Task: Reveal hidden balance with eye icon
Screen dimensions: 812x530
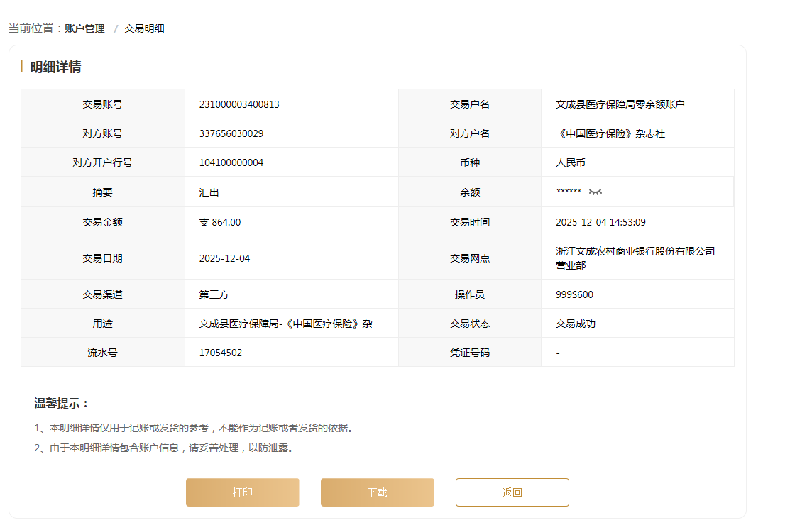Action: pos(595,192)
